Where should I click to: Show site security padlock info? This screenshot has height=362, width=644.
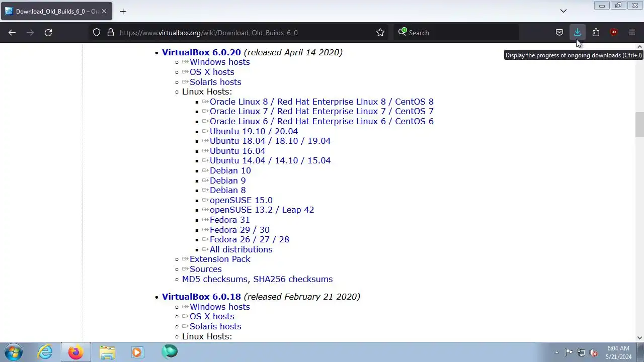(x=110, y=33)
